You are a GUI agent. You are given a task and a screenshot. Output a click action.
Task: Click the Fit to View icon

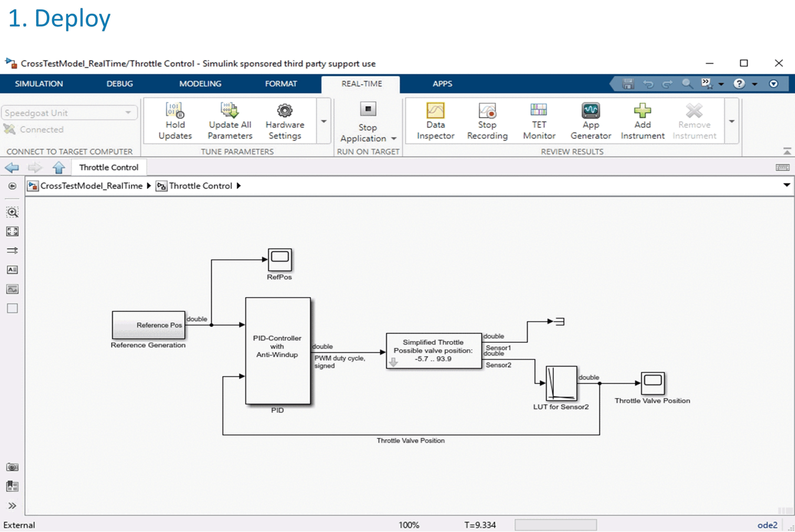pos(12,231)
